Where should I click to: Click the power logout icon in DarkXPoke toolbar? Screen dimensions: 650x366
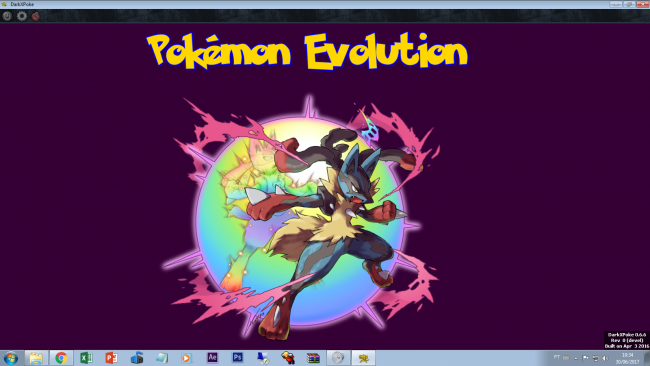(7, 16)
